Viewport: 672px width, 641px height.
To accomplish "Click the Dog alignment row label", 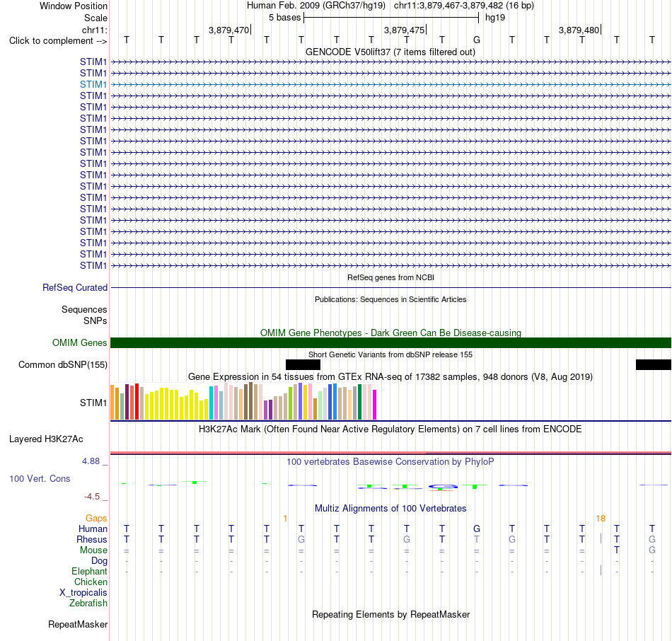I will point(99,561).
